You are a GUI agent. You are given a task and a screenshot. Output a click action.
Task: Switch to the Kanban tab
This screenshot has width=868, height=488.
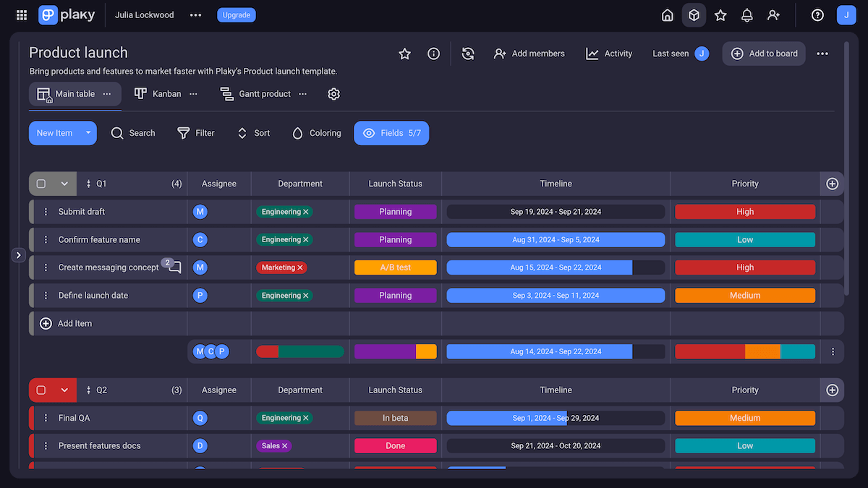[x=158, y=93]
